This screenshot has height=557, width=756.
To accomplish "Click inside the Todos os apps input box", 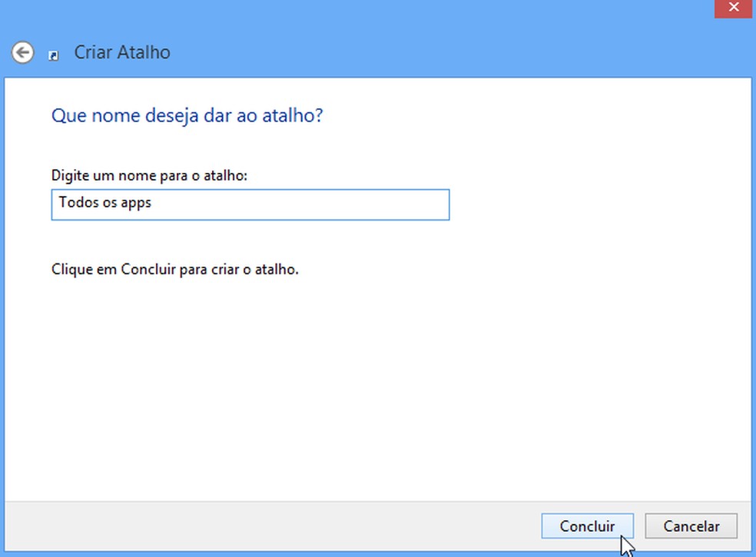I will click(x=250, y=204).
